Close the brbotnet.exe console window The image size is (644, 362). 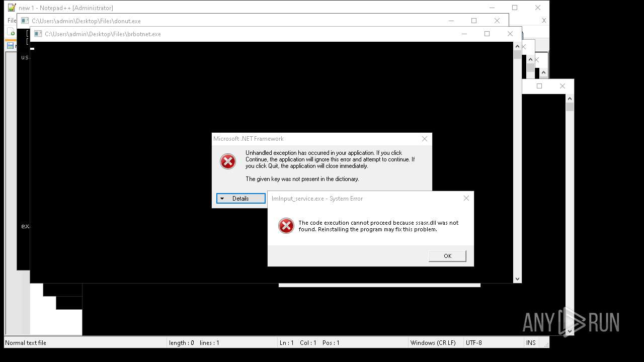pyautogui.click(x=510, y=34)
